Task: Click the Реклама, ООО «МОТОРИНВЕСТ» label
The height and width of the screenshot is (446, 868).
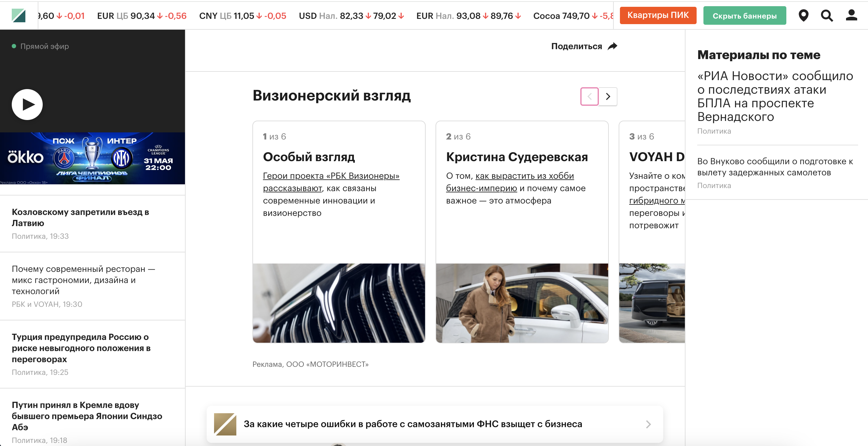Action: coord(310,364)
